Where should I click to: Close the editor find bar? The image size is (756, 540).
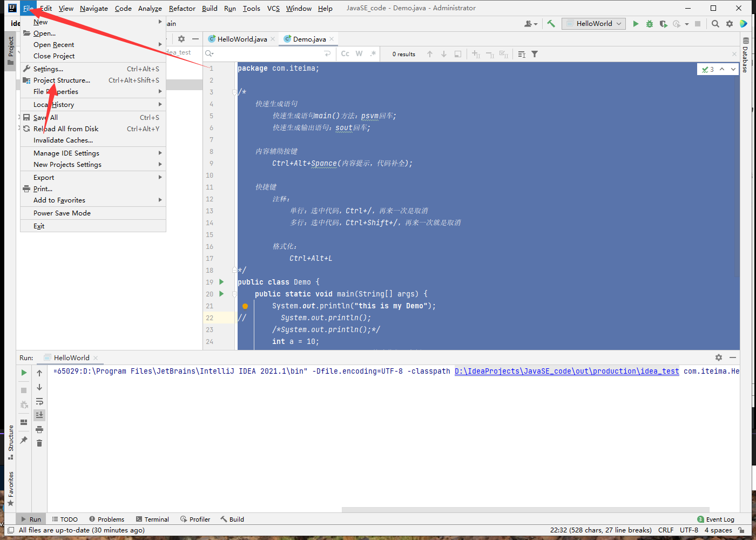[x=734, y=54]
